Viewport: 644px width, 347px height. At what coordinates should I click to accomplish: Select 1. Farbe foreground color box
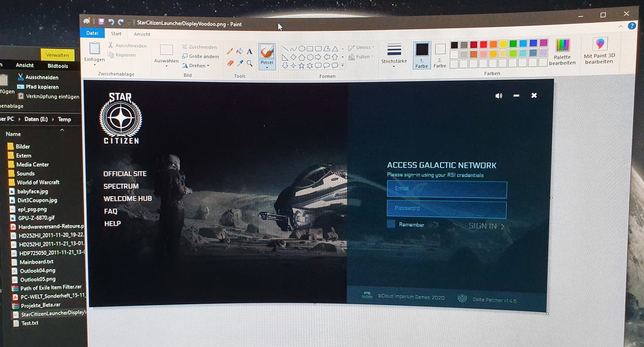[421, 55]
